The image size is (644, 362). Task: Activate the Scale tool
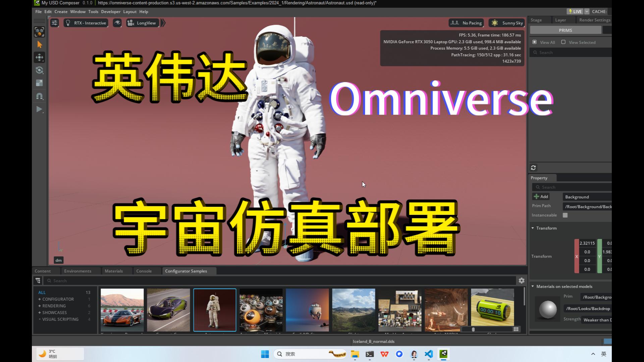tap(39, 83)
